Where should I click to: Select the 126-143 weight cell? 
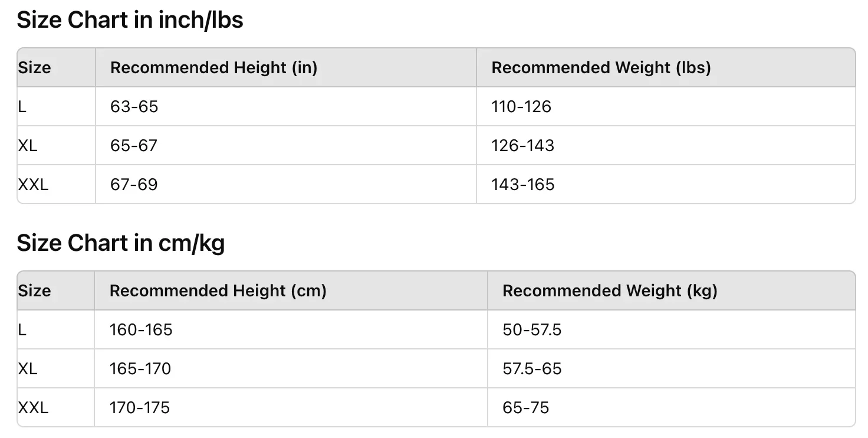522,146
